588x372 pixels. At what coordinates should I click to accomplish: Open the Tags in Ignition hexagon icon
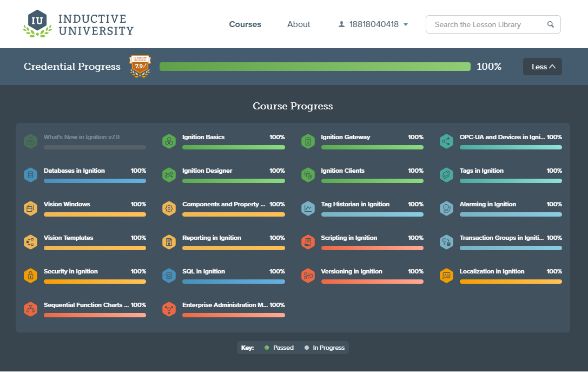coord(446,175)
